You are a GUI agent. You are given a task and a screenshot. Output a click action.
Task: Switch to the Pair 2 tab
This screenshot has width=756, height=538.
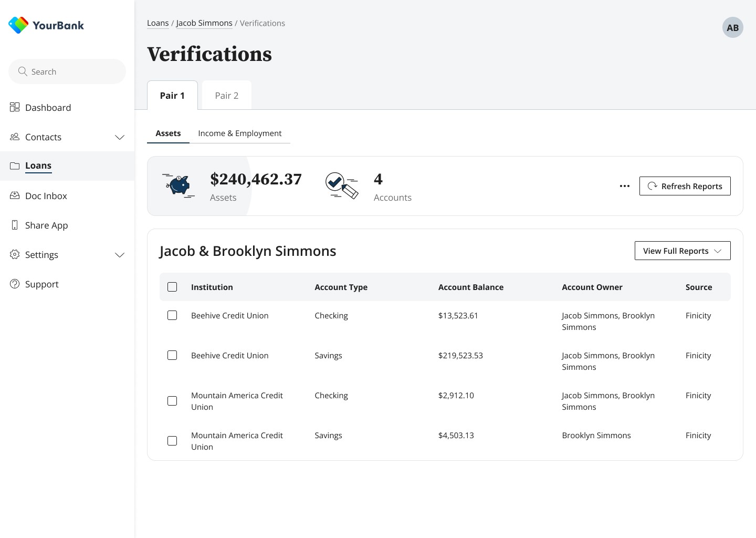tap(227, 96)
